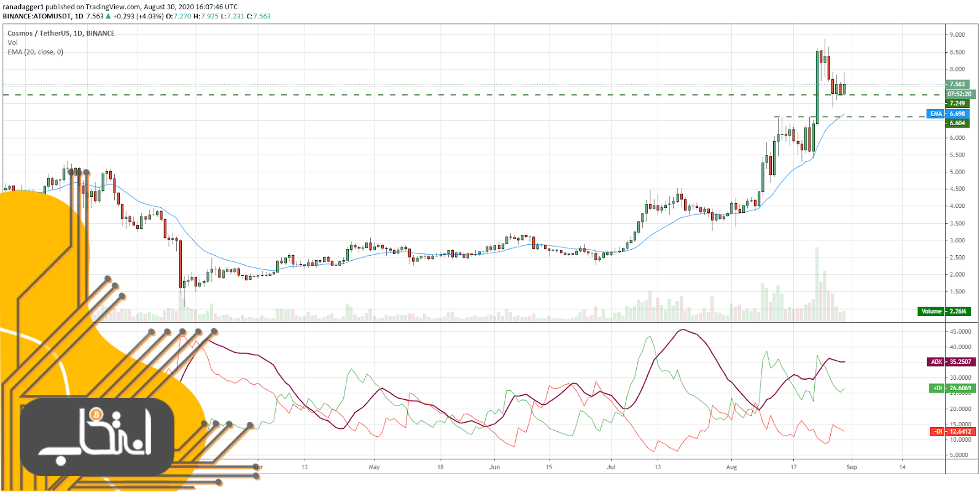Click the 'Jul' date axis label

point(611,467)
